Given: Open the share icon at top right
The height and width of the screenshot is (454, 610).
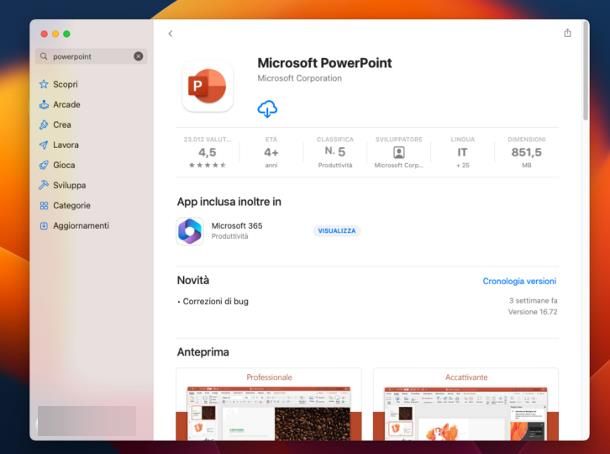Looking at the screenshot, I should 568,33.
